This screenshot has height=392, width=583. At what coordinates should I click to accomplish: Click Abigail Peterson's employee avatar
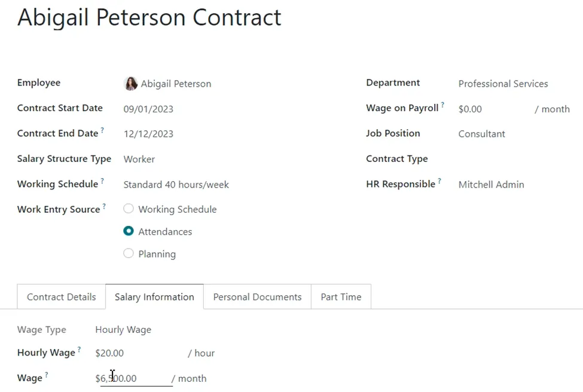point(130,84)
